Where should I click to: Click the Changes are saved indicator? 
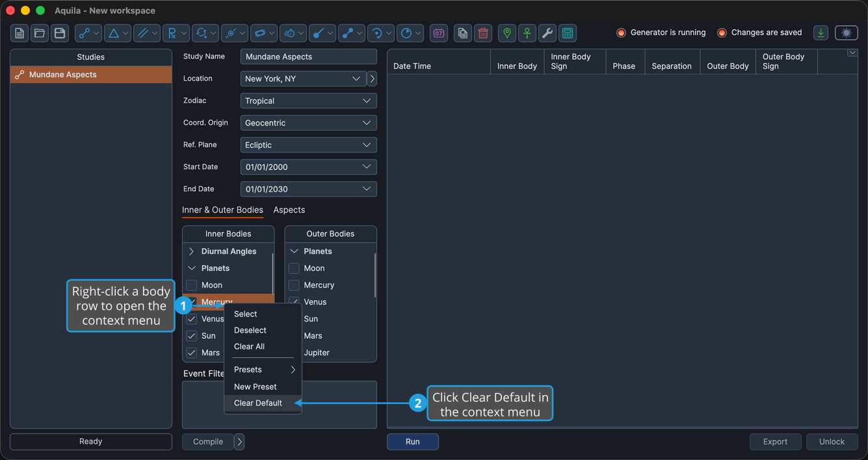[759, 32]
